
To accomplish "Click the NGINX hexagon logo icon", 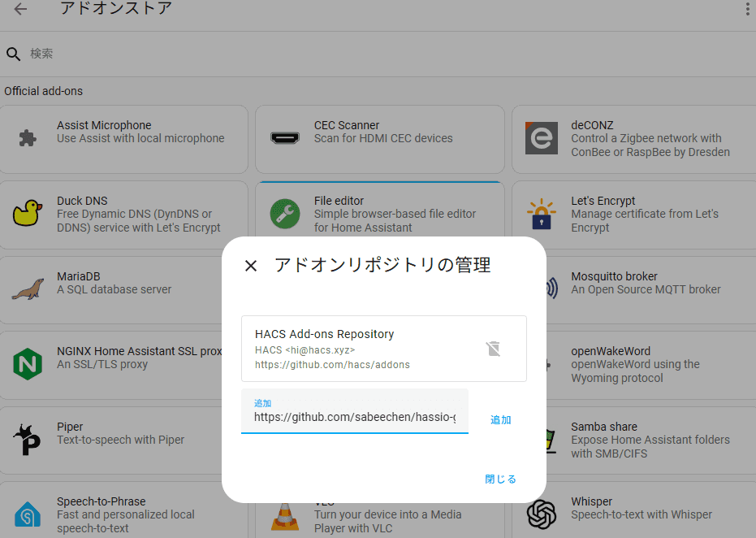I will [x=28, y=364].
